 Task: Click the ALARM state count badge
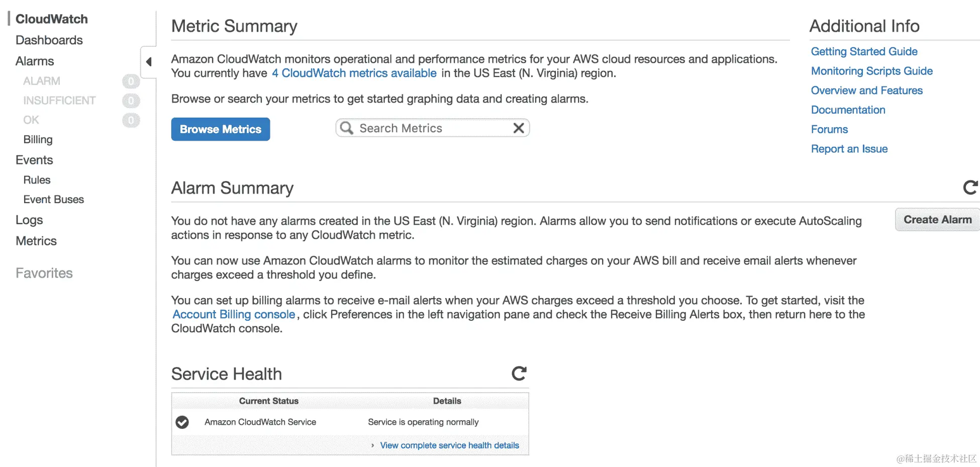[131, 81]
